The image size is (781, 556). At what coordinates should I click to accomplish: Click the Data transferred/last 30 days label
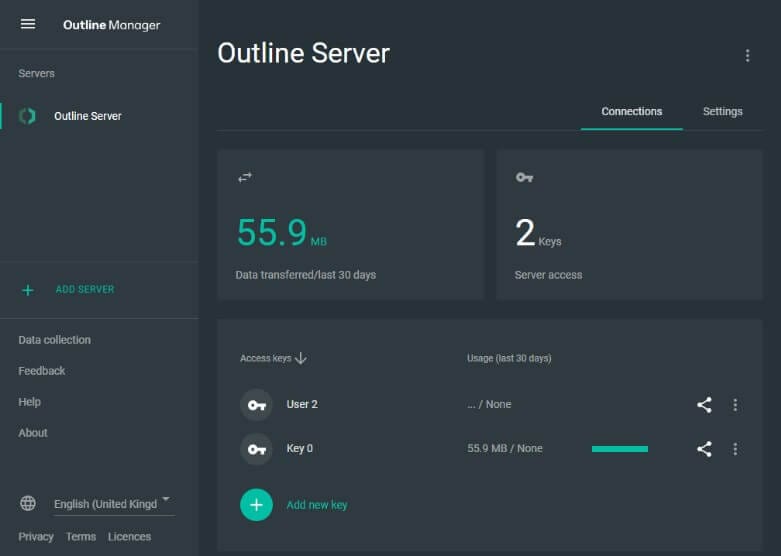coord(306,275)
